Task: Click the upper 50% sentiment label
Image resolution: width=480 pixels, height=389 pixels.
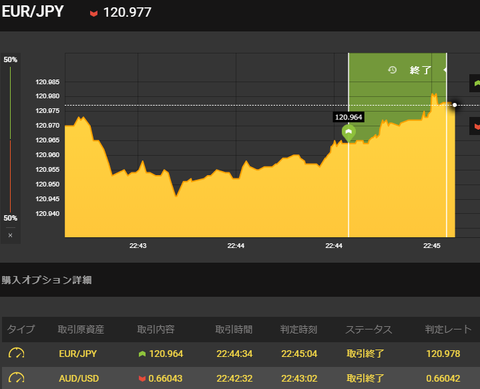Action: (x=10, y=60)
